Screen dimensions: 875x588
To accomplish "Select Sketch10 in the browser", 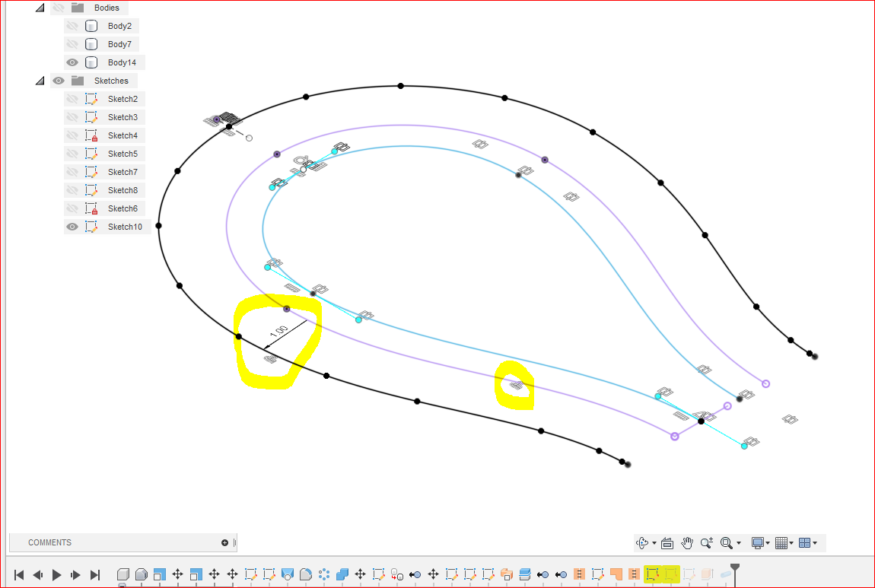I will [x=125, y=227].
